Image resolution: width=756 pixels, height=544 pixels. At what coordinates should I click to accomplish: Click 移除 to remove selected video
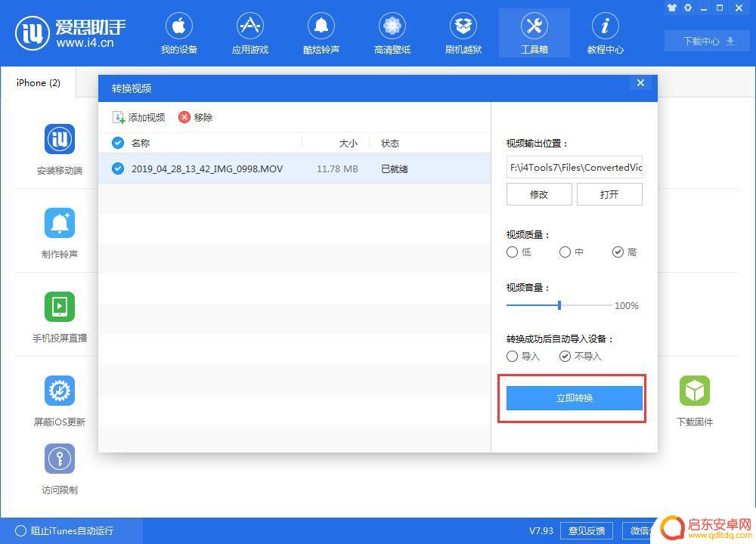(196, 118)
